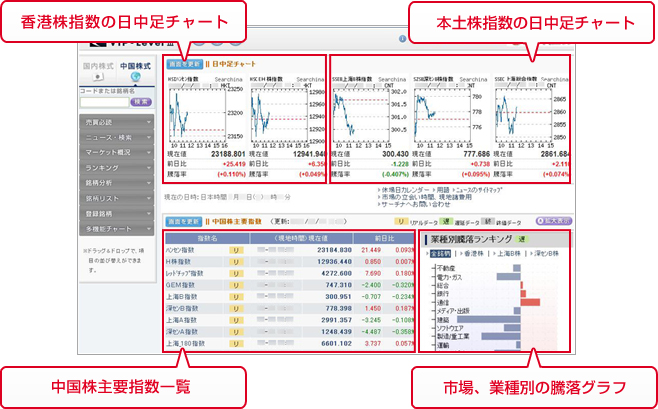Click value 6601.102 in the index table

tap(337, 343)
